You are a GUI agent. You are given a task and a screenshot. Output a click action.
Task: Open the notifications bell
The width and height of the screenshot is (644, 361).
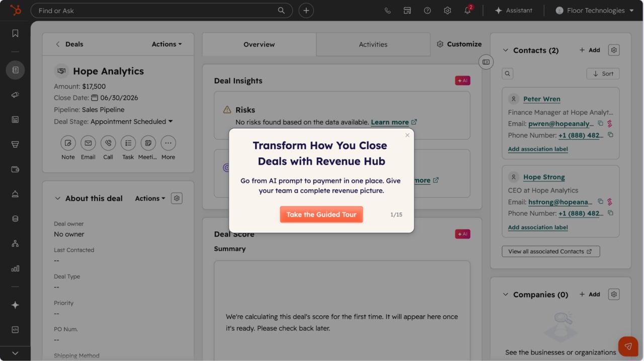click(x=467, y=11)
